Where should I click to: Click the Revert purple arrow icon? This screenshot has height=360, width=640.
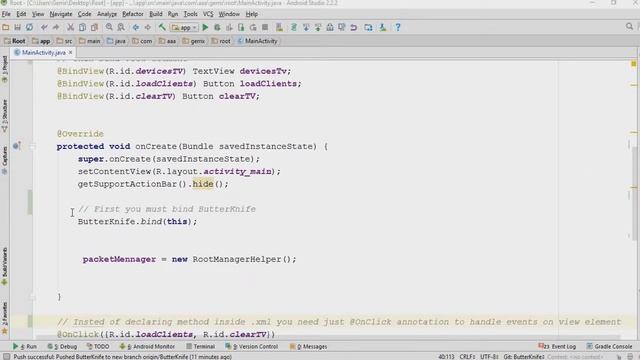click(353, 27)
